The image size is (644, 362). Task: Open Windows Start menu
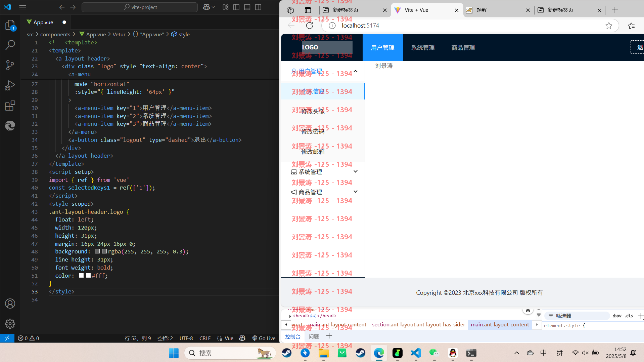174,353
